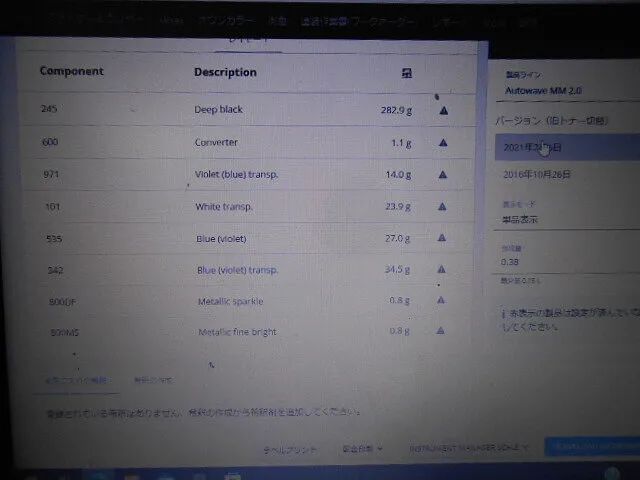Open the INSTRUMENT MANAGER SCALE dropdown
640x480 pixels.
(469, 448)
